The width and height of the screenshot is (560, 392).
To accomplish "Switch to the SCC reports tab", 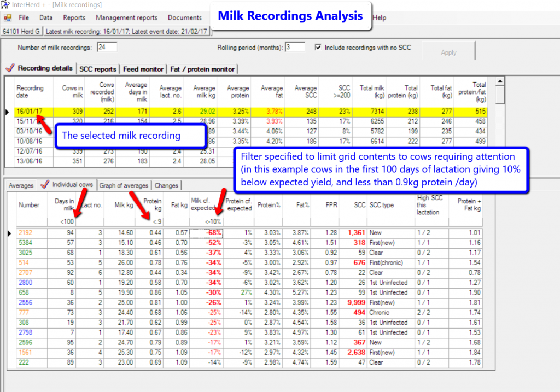I will [97, 69].
